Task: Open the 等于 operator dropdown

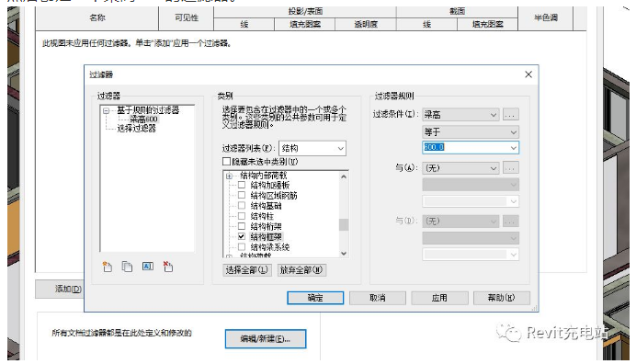Action: click(471, 131)
